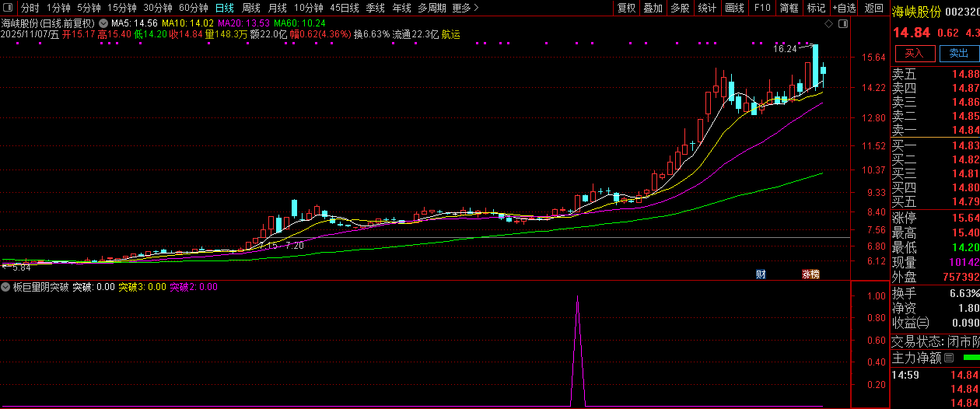
Task: Switch to the 分时 tab
Action: (x=30, y=8)
